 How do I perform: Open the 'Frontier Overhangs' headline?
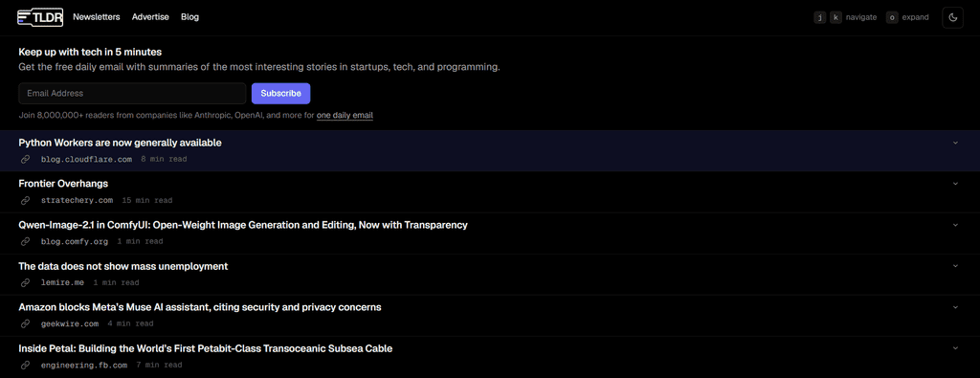63,184
